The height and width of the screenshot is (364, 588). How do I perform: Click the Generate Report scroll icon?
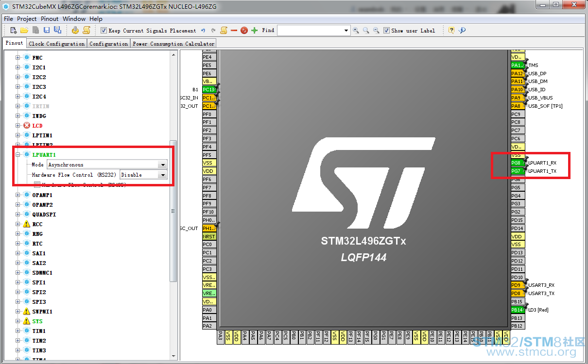tap(86, 30)
